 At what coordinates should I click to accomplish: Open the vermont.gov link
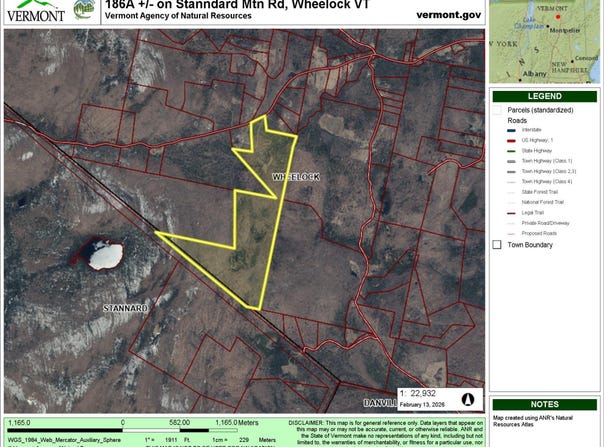449,15
